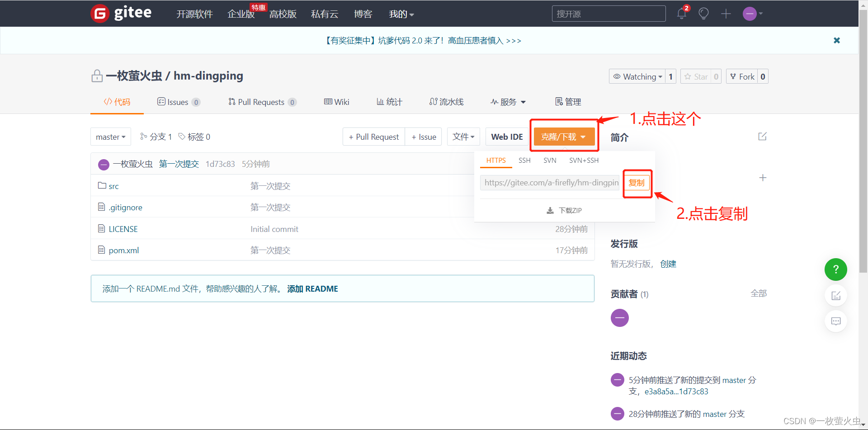Edit repository intro with pencil icon
868x430 pixels.
pos(762,137)
